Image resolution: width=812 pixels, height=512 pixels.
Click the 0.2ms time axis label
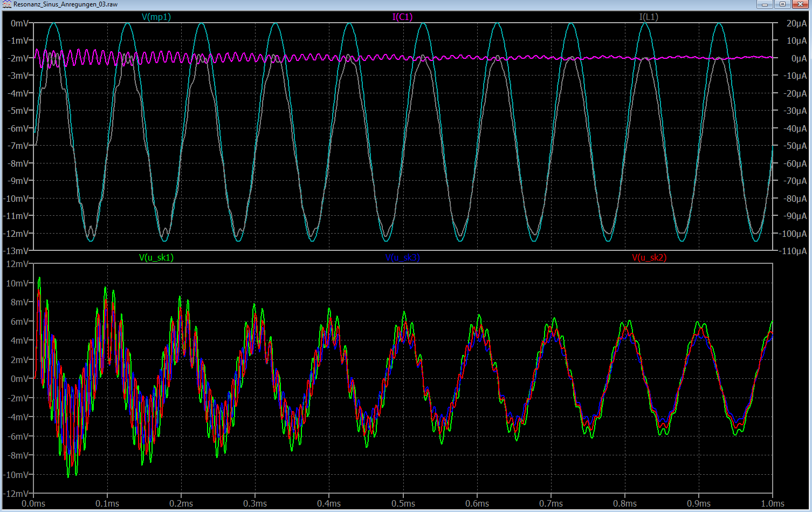(x=181, y=503)
